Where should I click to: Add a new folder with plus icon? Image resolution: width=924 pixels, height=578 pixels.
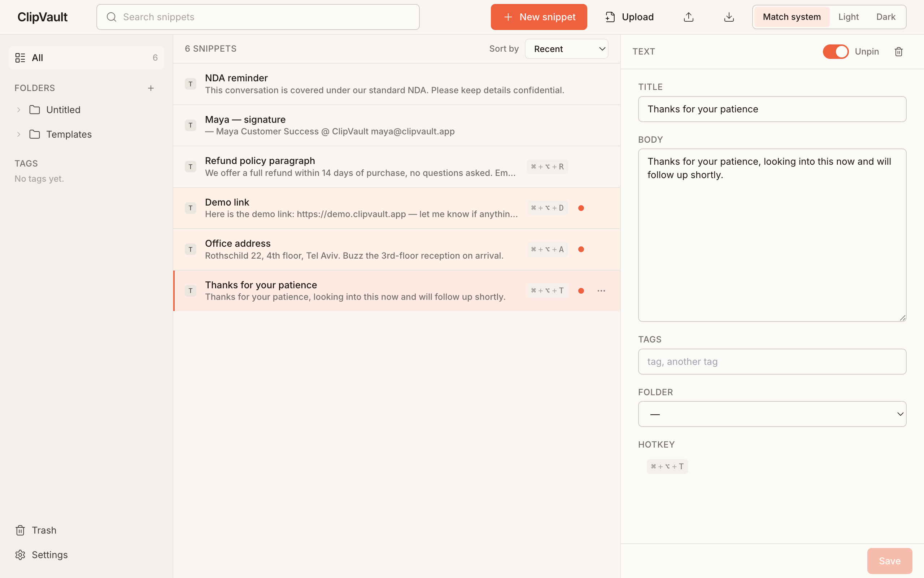pos(151,88)
